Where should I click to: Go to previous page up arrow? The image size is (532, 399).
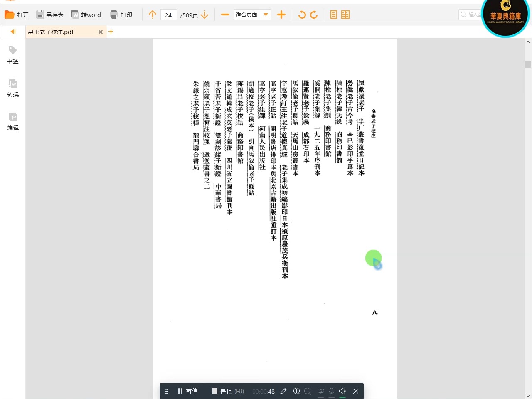(153, 15)
